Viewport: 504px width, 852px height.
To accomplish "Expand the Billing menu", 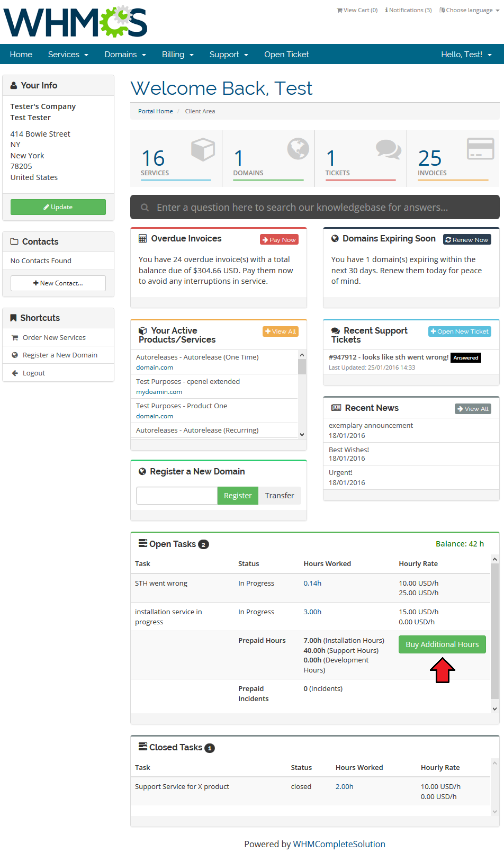I will click(178, 55).
